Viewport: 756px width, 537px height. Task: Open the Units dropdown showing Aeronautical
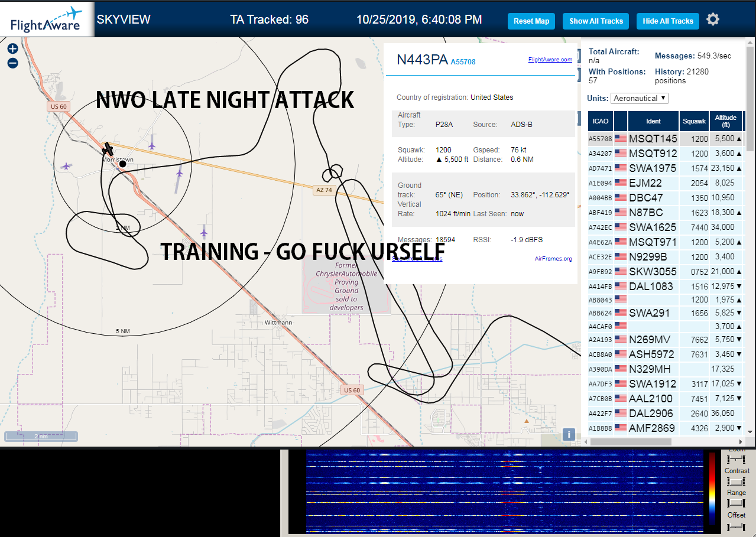(640, 98)
